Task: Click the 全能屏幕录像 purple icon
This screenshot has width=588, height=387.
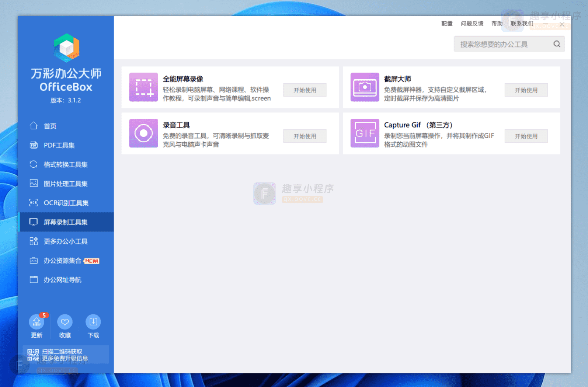Action: click(143, 87)
